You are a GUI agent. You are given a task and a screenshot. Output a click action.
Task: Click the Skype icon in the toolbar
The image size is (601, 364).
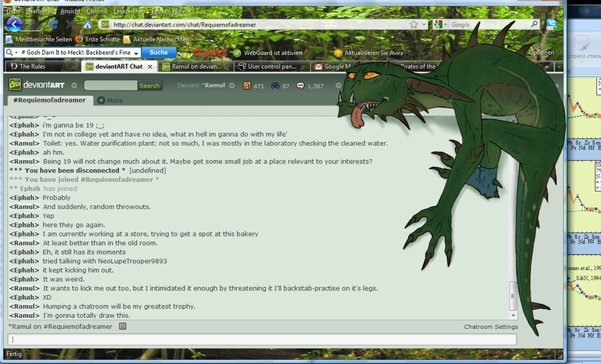[551, 25]
